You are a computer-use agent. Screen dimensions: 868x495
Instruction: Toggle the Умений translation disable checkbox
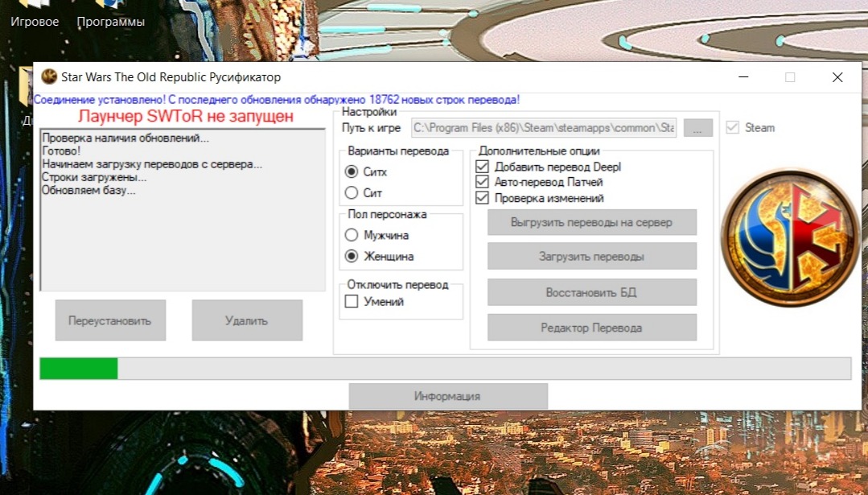[352, 302]
